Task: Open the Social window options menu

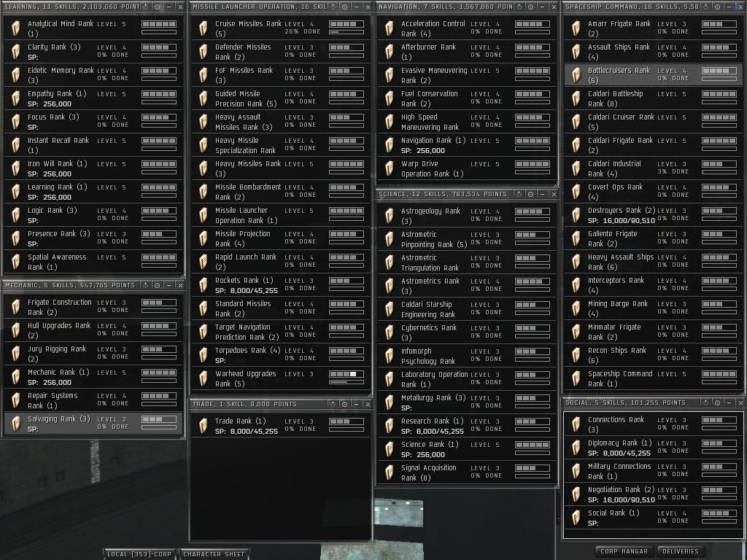Action: coord(706,402)
